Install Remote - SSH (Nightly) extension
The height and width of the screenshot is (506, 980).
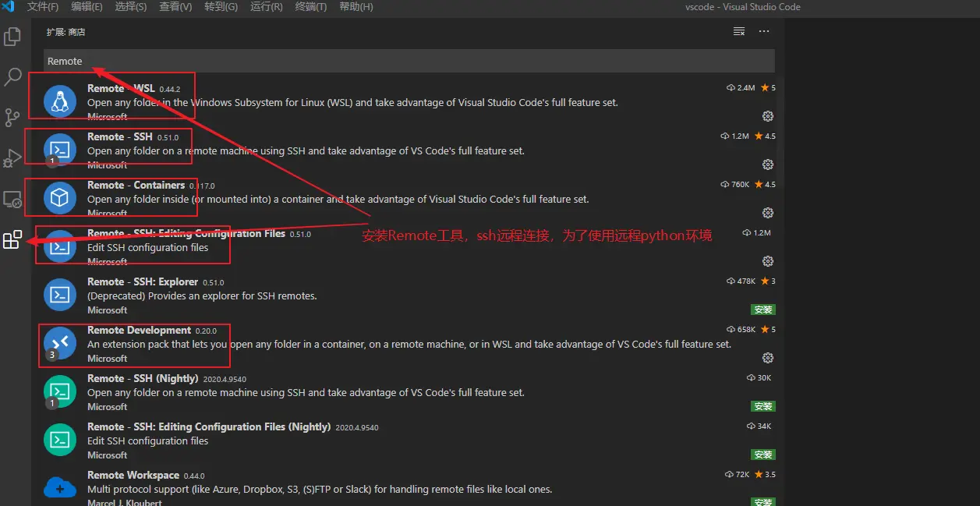762,406
